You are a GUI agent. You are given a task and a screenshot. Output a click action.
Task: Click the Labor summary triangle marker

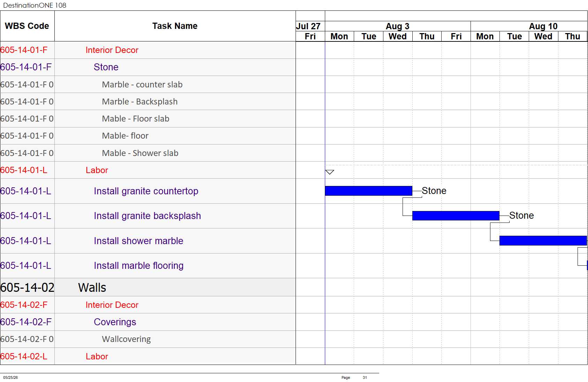(x=329, y=172)
